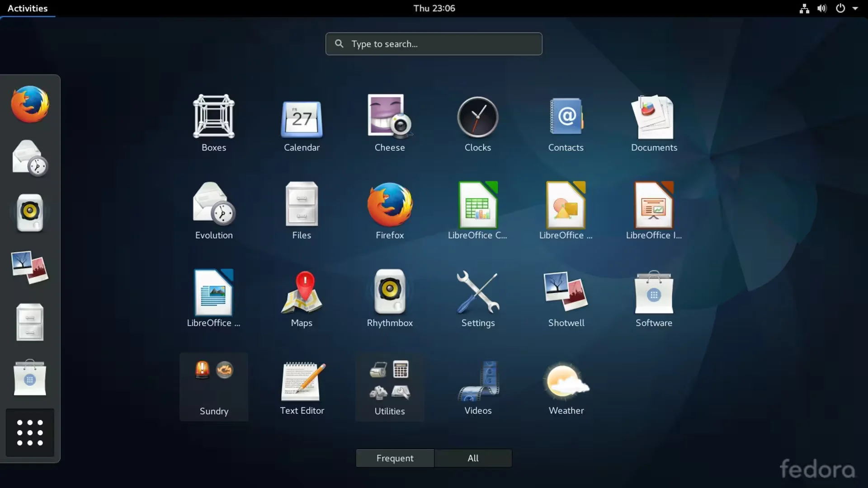Image resolution: width=868 pixels, height=488 pixels.
Task: Click the clock in top bar
Action: click(x=434, y=8)
